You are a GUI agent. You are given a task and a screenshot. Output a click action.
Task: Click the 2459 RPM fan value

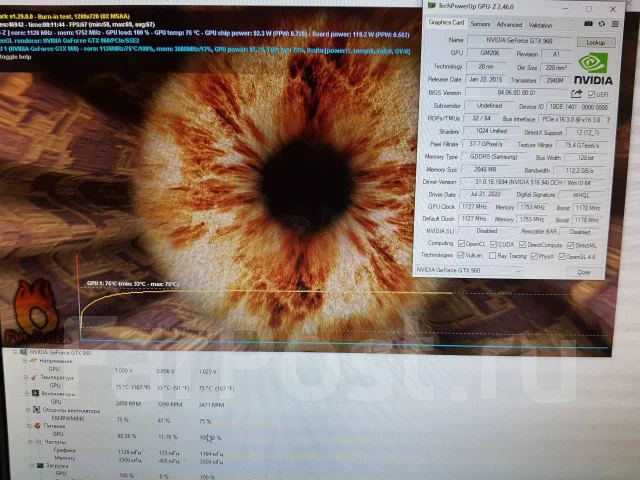[129, 404]
